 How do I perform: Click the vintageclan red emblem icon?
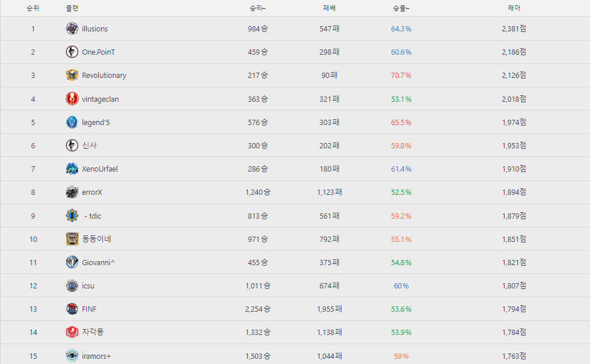point(72,99)
